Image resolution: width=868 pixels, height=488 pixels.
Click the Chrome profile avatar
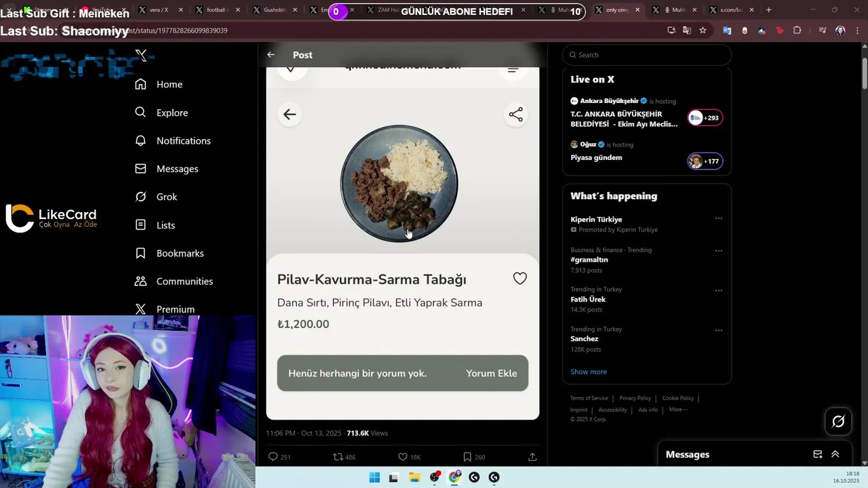840,30
